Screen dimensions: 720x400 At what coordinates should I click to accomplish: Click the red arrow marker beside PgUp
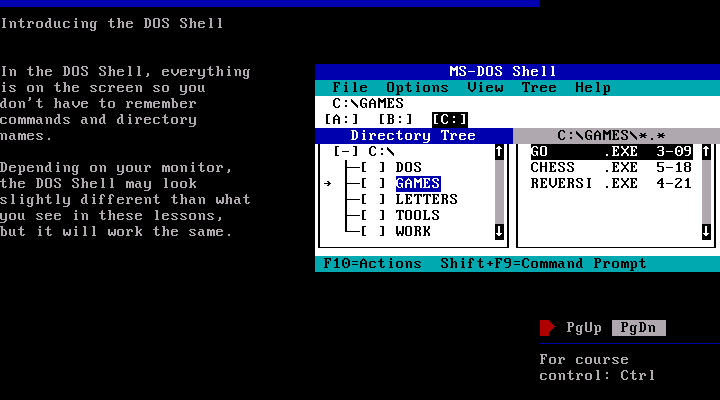[547, 327]
